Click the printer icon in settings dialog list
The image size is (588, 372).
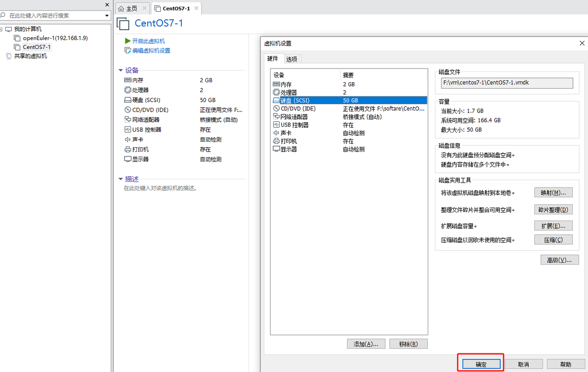pos(276,141)
